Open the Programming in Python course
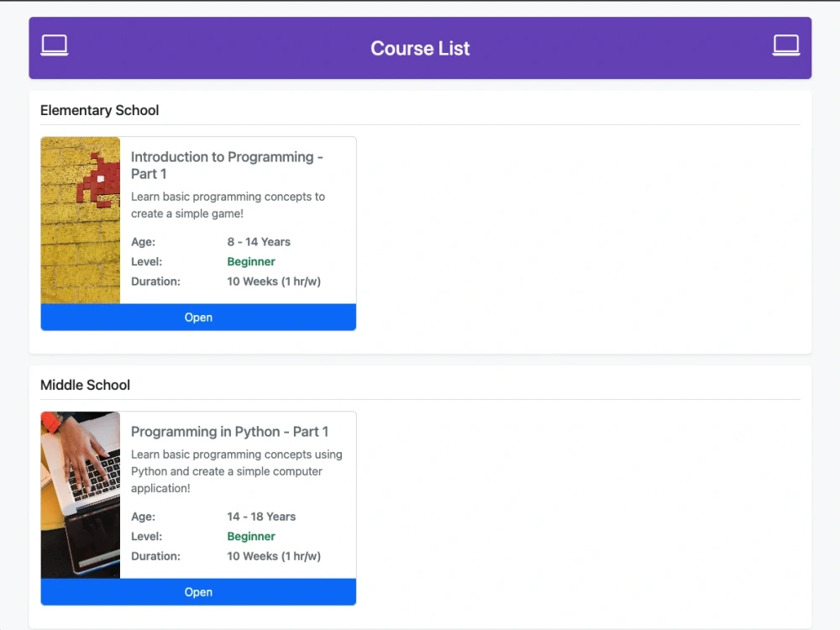This screenshot has height=630, width=840. 198,592
